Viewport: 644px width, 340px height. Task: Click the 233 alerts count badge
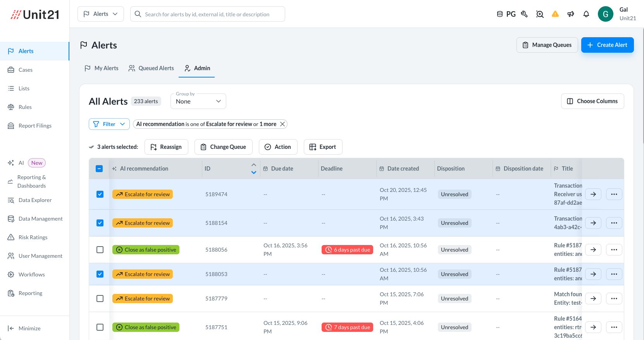[x=146, y=101]
